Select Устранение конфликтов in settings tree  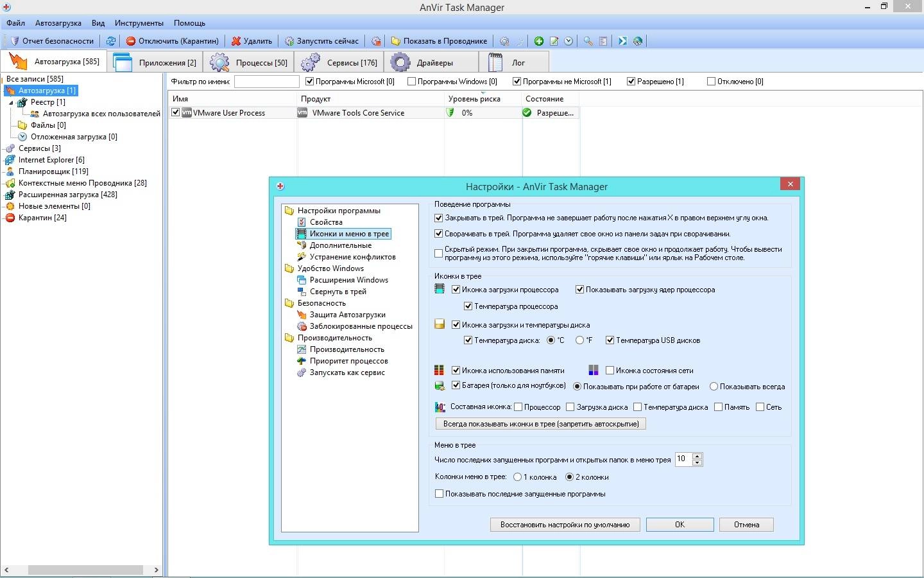point(352,257)
